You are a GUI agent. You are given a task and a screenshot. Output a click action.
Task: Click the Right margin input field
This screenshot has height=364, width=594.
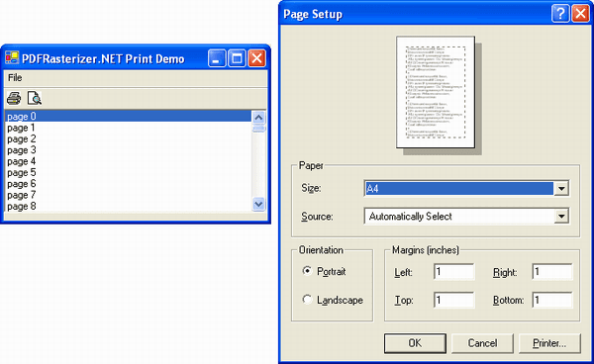coord(552,272)
